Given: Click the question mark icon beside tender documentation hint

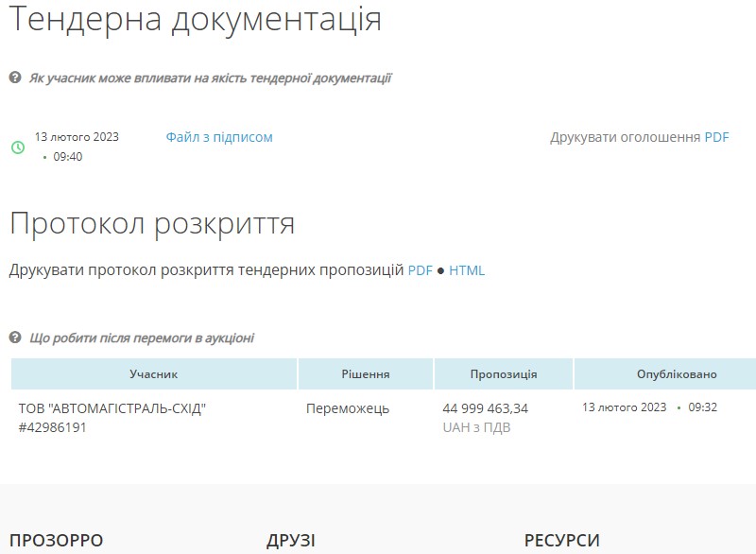Looking at the screenshot, I should [15, 78].
